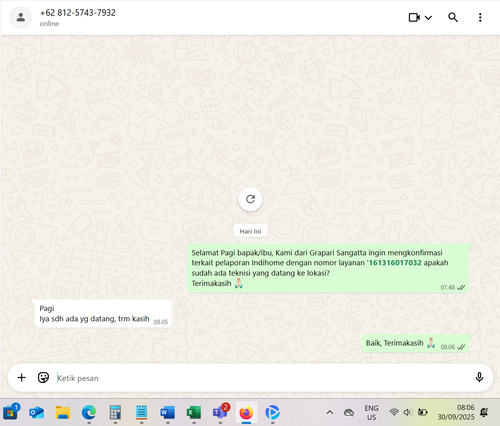The image size is (500, 426).
Task: Click the reload older messages button
Action: pos(250,199)
